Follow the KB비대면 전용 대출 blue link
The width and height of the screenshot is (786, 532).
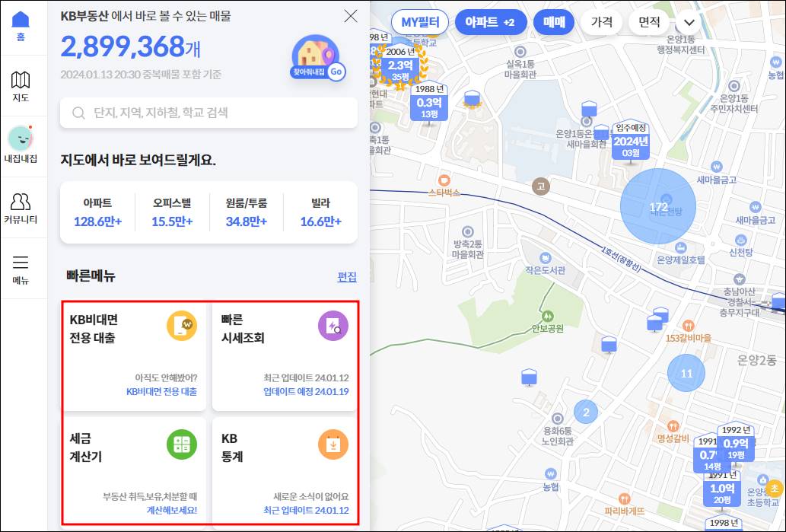pyautogui.click(x=161, y=392)
